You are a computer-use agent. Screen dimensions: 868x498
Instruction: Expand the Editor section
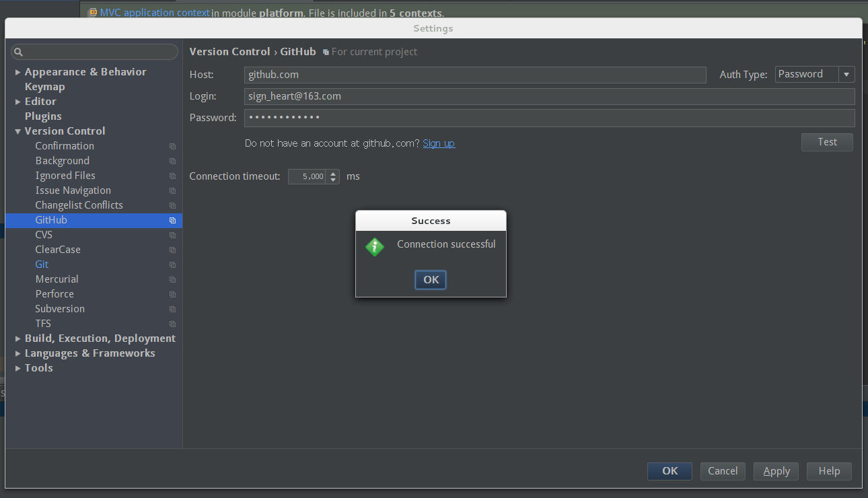(17, 102)
